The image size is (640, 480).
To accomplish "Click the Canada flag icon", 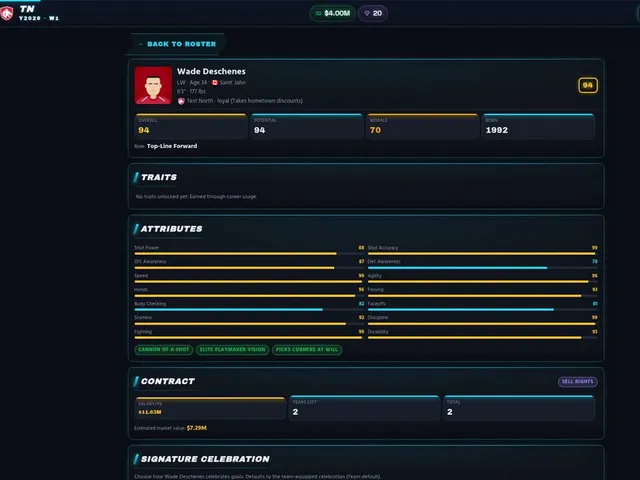I will (x=215, y=82).
